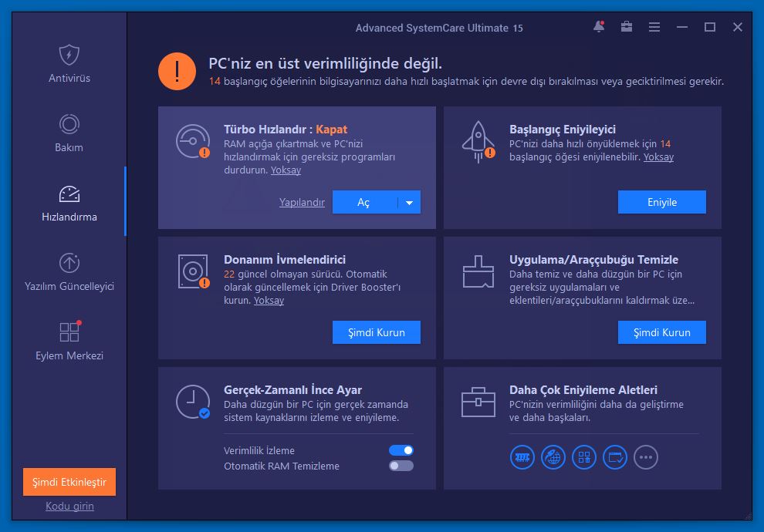764x532 pixels.
Task: Click the Donanım İvmelendirici hardware icon
Action: click(194, 271)
